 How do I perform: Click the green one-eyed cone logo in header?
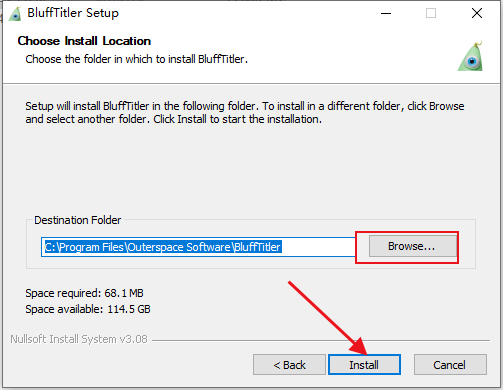pos(471,56)
